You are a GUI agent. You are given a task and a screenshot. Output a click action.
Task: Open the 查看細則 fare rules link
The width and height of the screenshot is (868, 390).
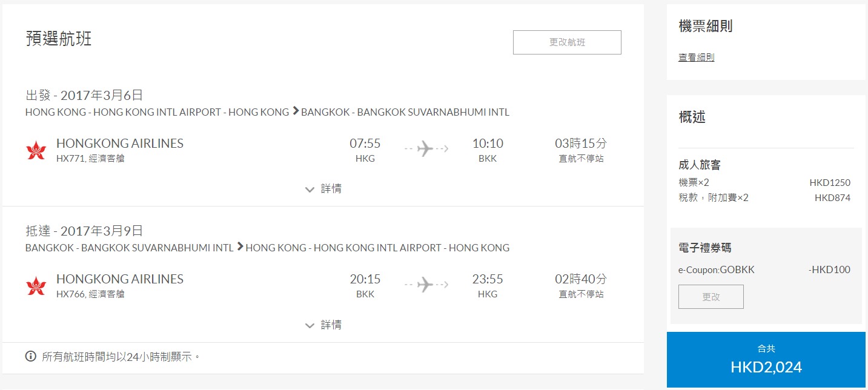coord(696,58)
